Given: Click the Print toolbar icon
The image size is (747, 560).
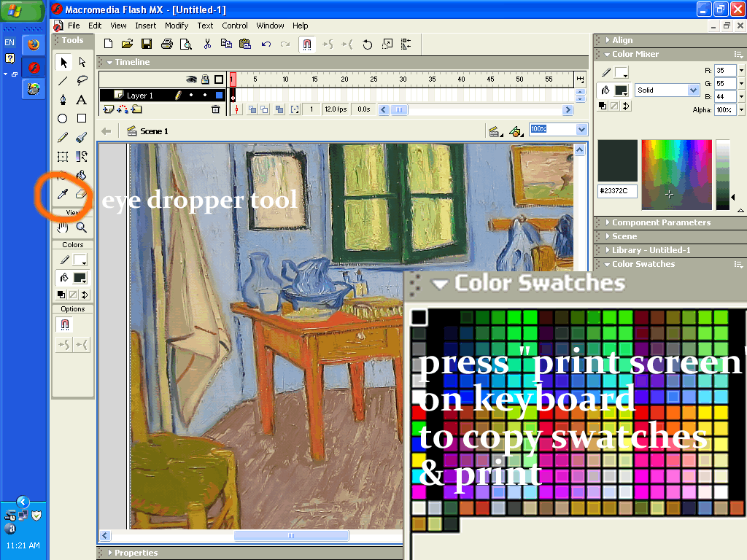Looking at the screenshot, I should [x=167, y=44].
